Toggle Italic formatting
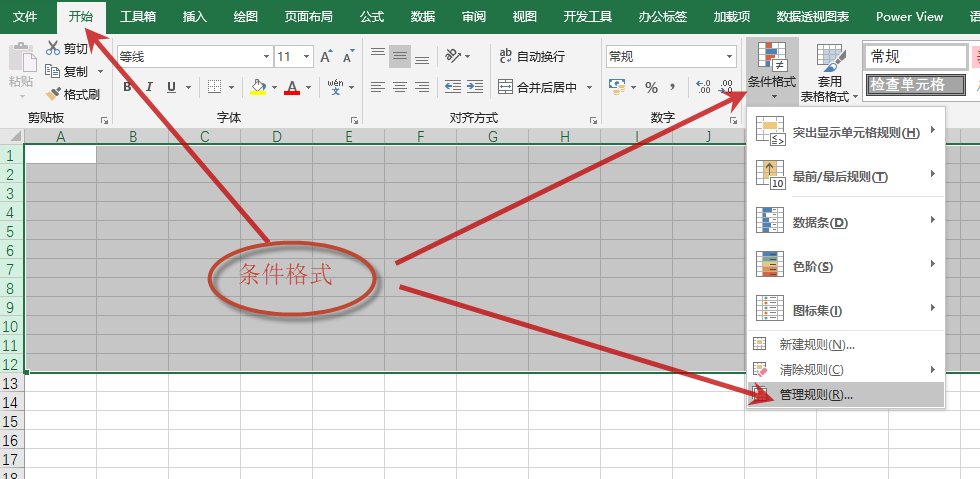980x479 pixels. coord(149,87)
